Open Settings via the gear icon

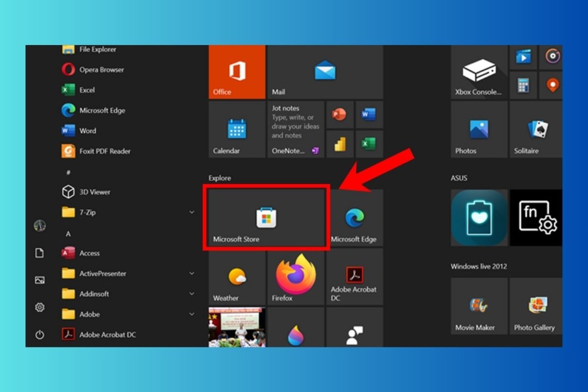pos(40,307)
